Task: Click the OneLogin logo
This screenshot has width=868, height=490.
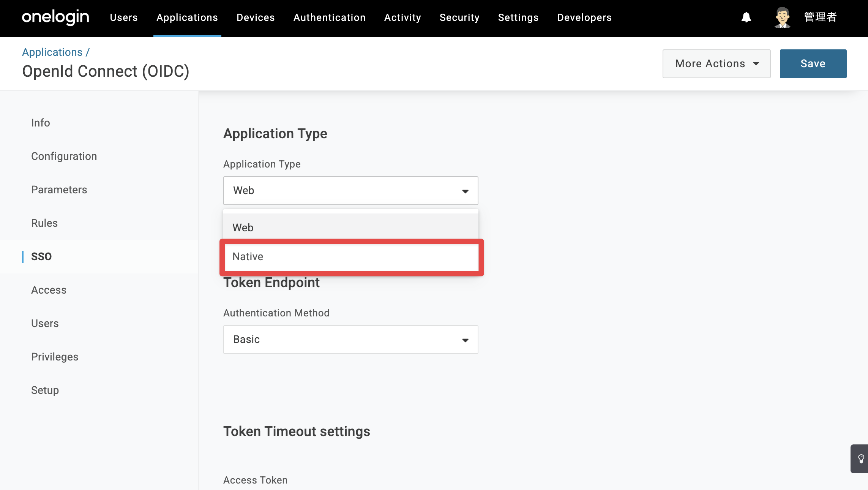Action: click(x=55, y=17)
